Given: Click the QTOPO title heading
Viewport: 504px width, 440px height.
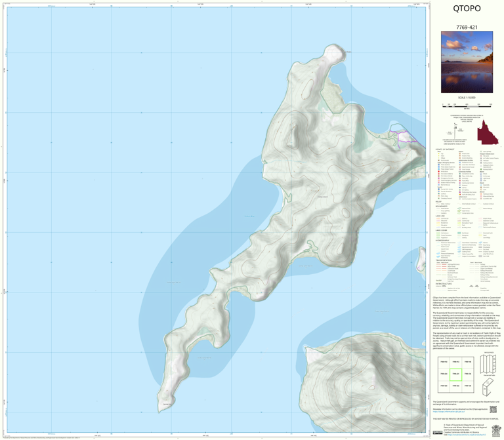Looking at the screenshot, I should 467,9.
